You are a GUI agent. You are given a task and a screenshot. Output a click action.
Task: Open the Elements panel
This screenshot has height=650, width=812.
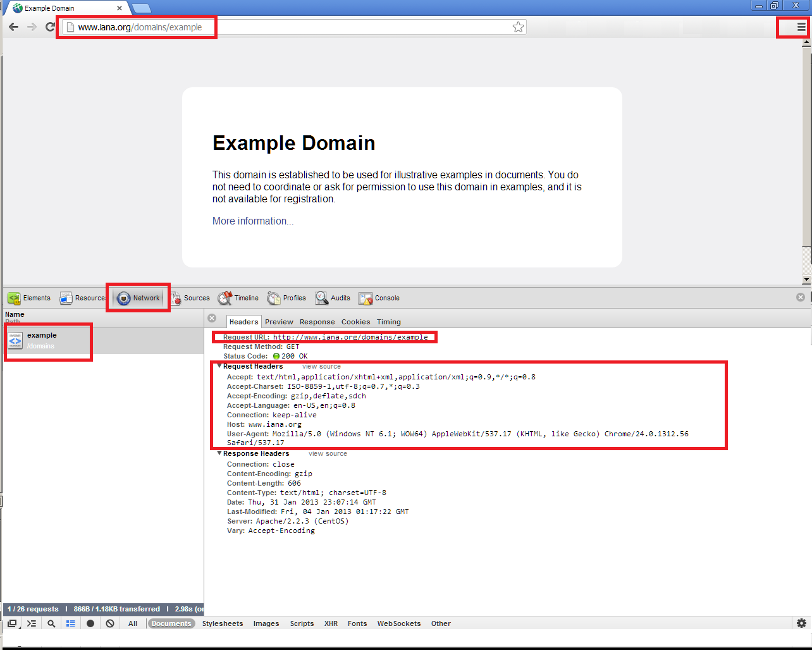pos(35,298)
